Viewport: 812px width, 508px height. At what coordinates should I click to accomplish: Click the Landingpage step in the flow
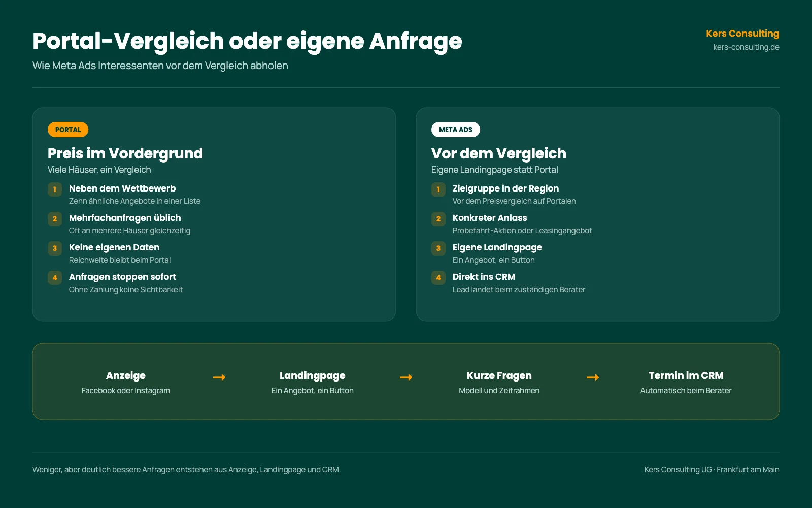point(313,376)
